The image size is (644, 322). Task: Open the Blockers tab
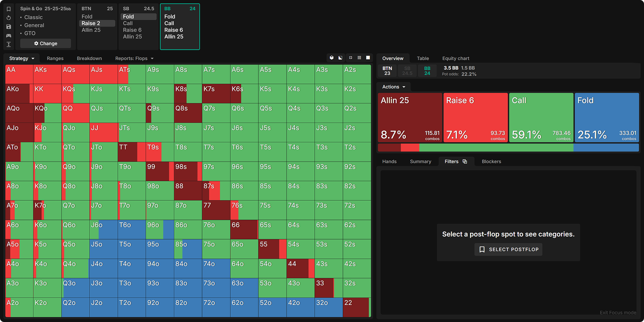[491, 162]
